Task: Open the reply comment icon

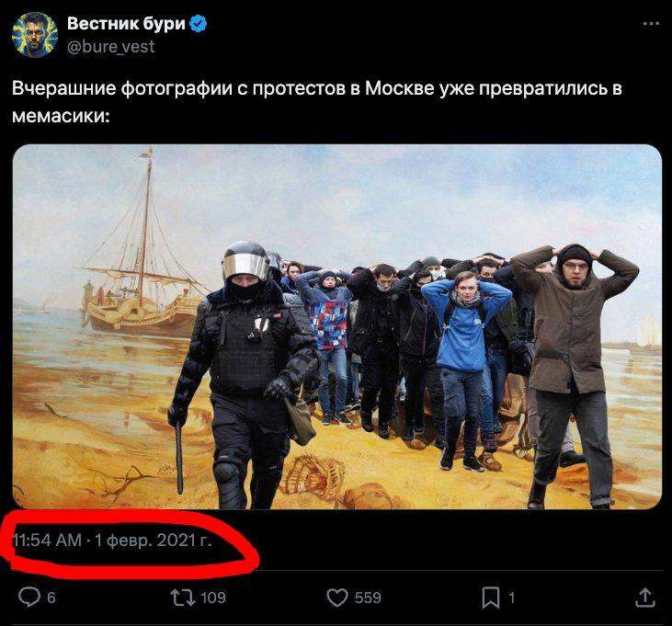Action: [x=29, y=597]
